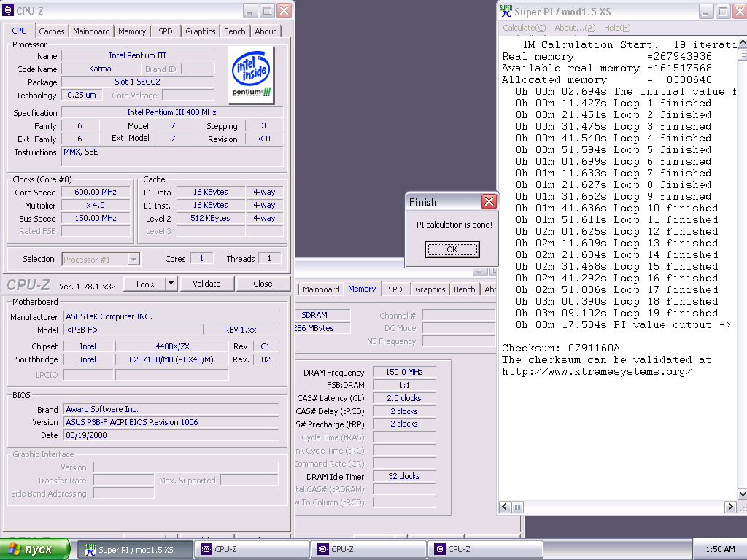747x560 pixels.
Task: Open the Graphics tab in top CPU-Z
Action: (x=200, y=31)
